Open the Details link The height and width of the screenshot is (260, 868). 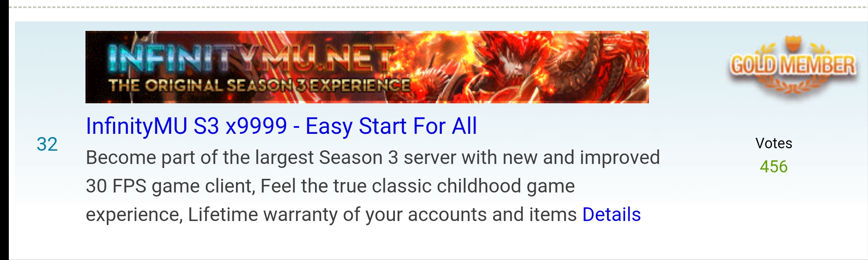click(x=611, y=215)
